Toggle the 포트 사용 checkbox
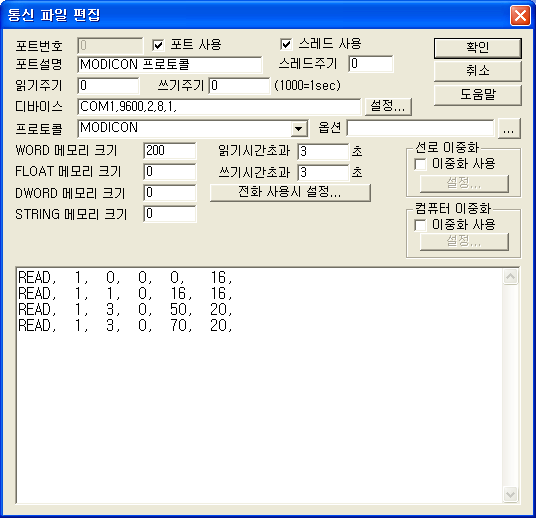 click(158, 45)
